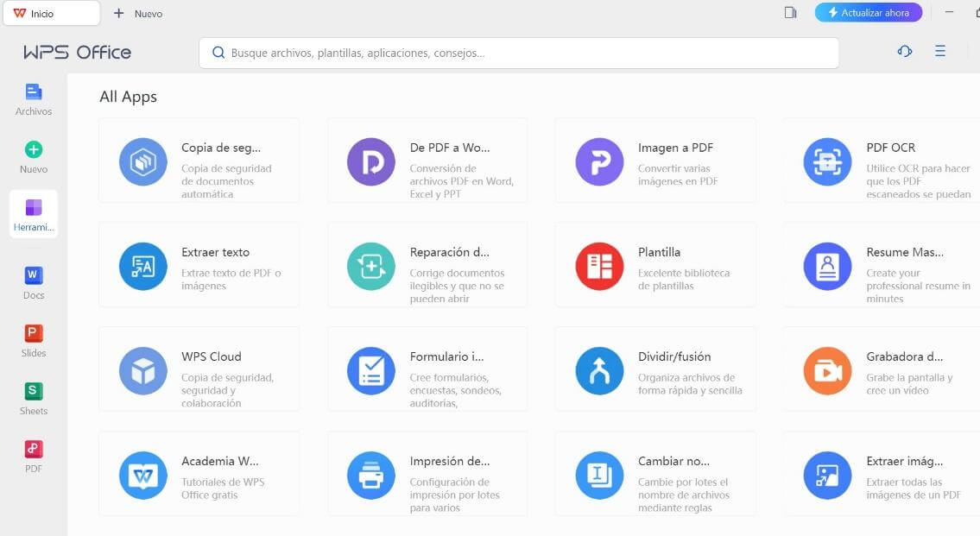
Task: Click the "Plantilla" title text
Action: 660,252
